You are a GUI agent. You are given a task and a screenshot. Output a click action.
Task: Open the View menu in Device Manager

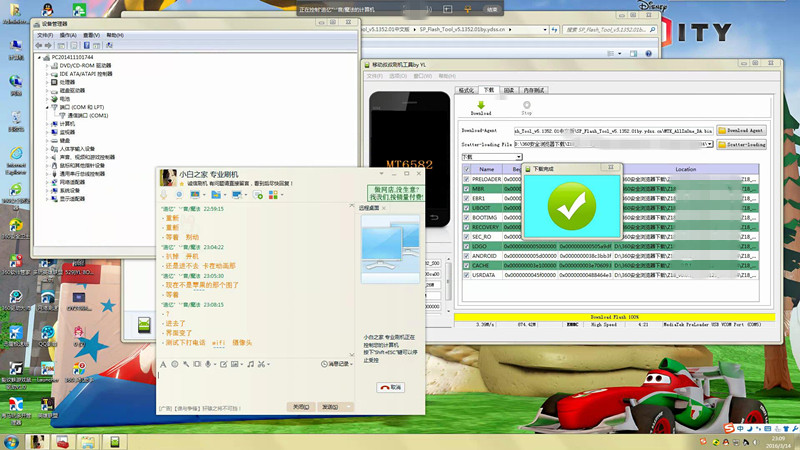click(x=91, y=35)
